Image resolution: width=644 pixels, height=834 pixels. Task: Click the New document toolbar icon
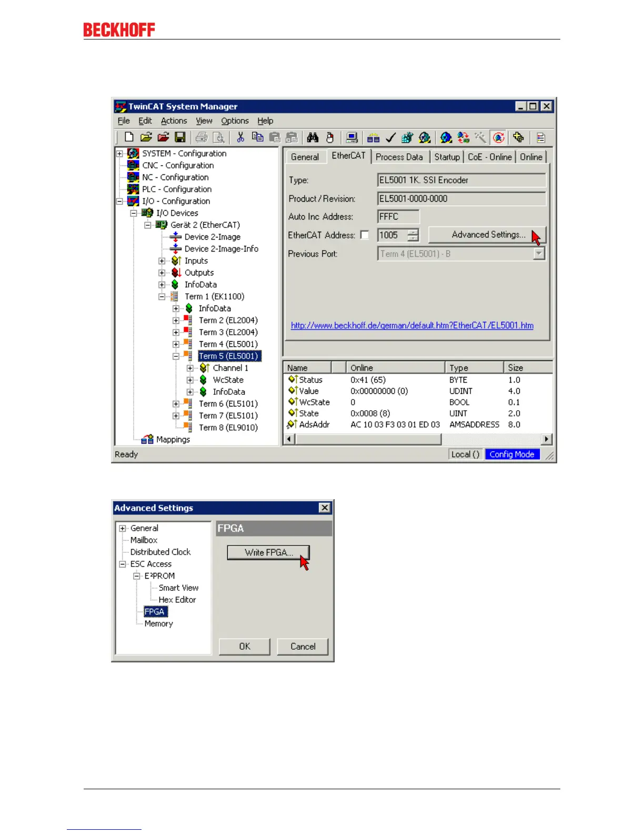129,137
